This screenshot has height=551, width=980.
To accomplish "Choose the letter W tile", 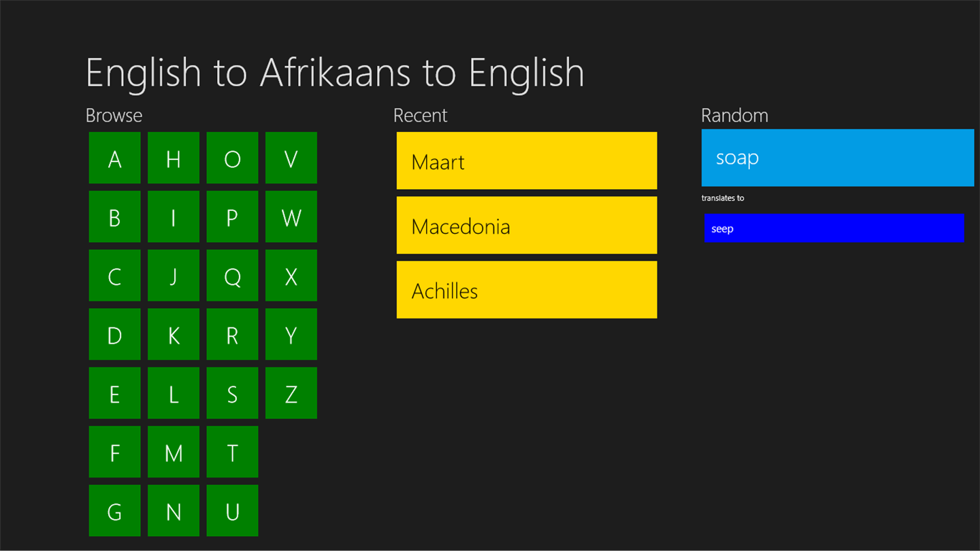I will coord(291,216).
